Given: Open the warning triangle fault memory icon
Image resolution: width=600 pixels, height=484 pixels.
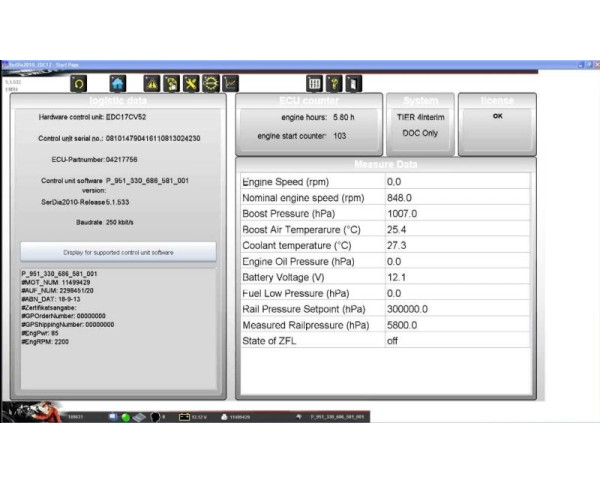Looking at the screenshot, I should tap(152, 84).
